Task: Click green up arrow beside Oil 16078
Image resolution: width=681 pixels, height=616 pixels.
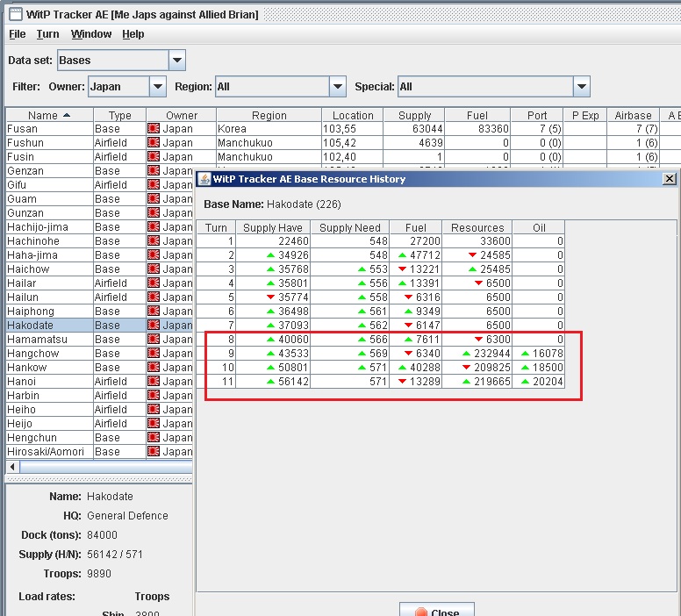Action: tap(525, 353)
